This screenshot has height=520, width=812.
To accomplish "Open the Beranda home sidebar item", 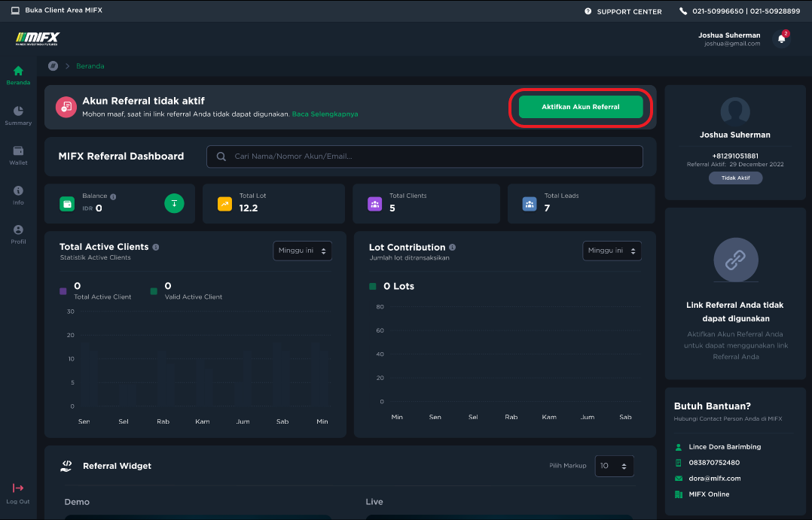I will [x=18, y=75].
